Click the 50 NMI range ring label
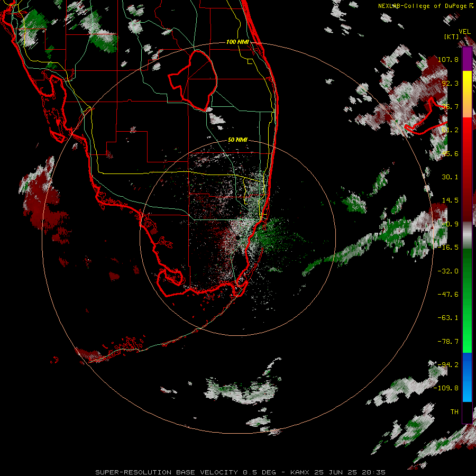Image resolution: width=476 pixels, height=476 pixels. click(x=237, y=140)
